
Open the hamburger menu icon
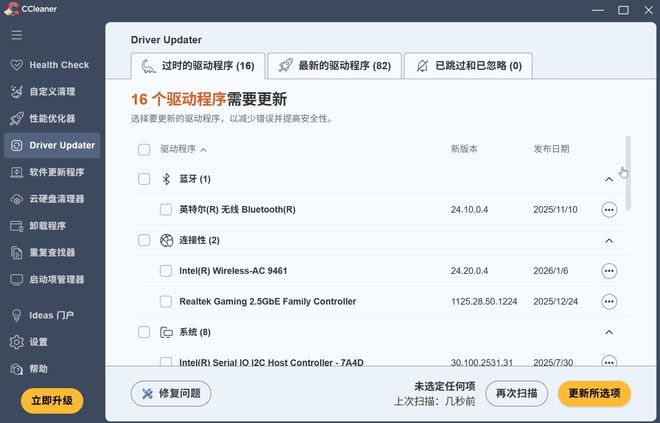click(17, 35)
